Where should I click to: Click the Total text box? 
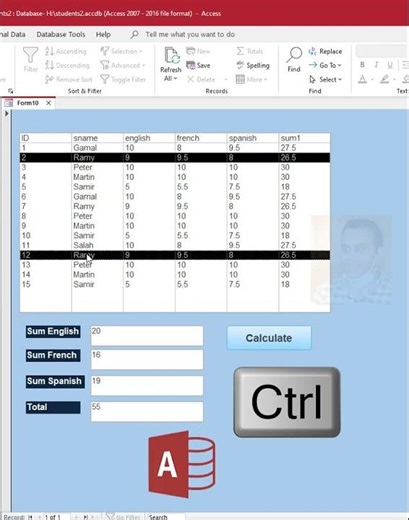147,412
